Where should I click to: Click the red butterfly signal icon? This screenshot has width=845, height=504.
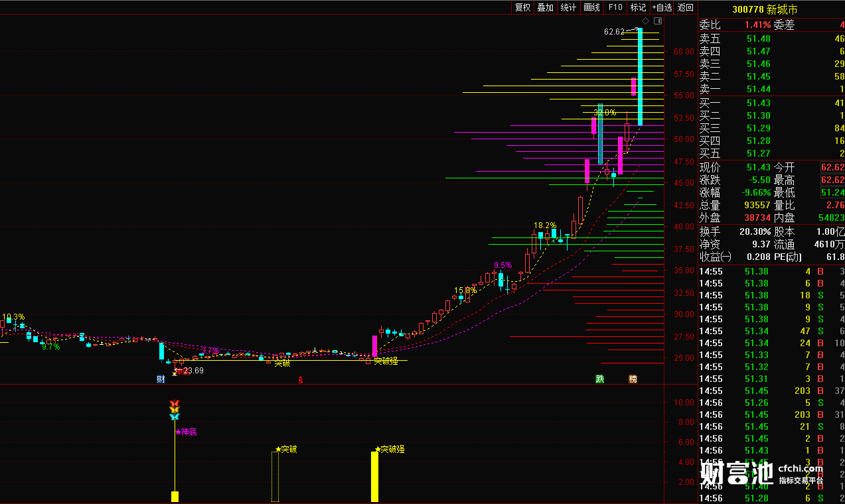175,404
